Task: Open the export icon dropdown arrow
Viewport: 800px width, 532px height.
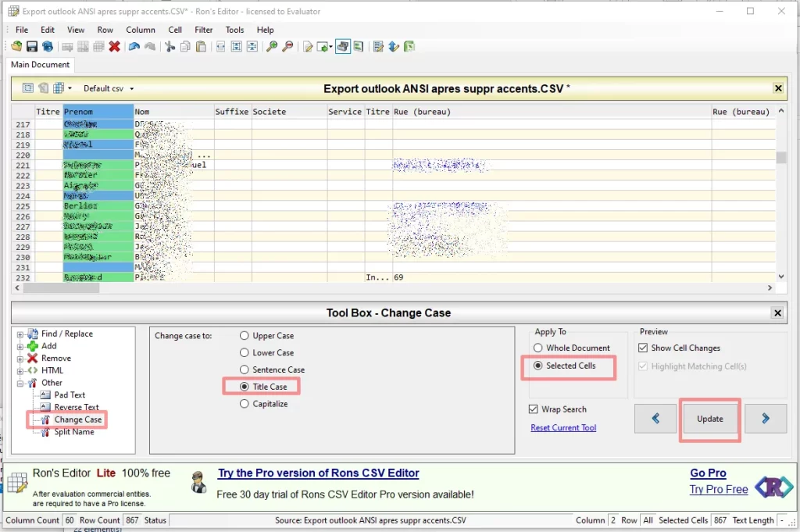Action: [330, 47]
